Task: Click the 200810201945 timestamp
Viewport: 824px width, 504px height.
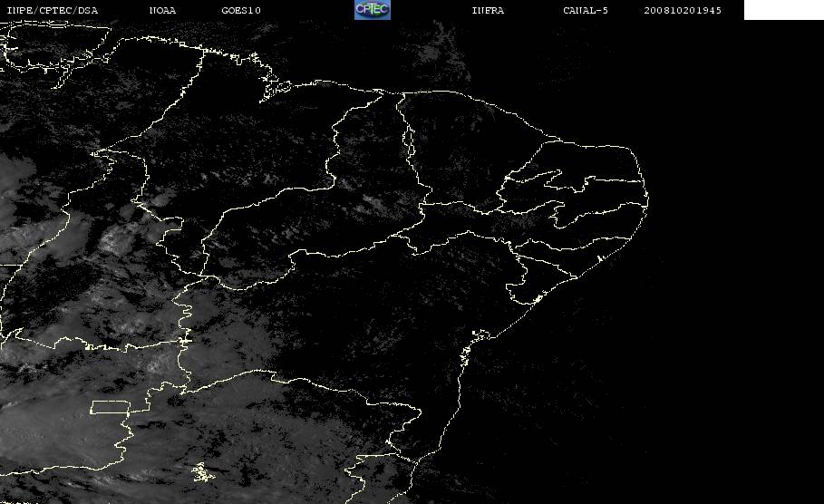Action: (x=683, y=11)
